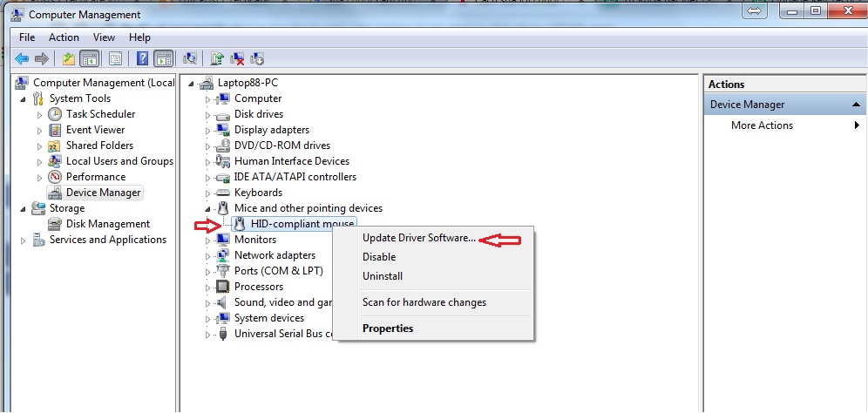This screenshot has height=413, width=868.
Task: Click More Actions in Actions pane
Action: [762, 125]
